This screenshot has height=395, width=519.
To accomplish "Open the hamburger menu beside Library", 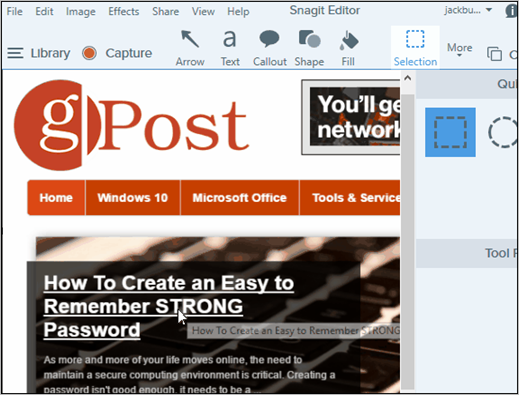I will (15, 53).
